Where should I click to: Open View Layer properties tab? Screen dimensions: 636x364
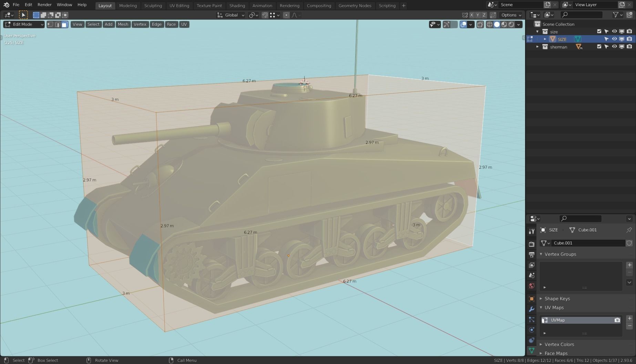[532, 265]
